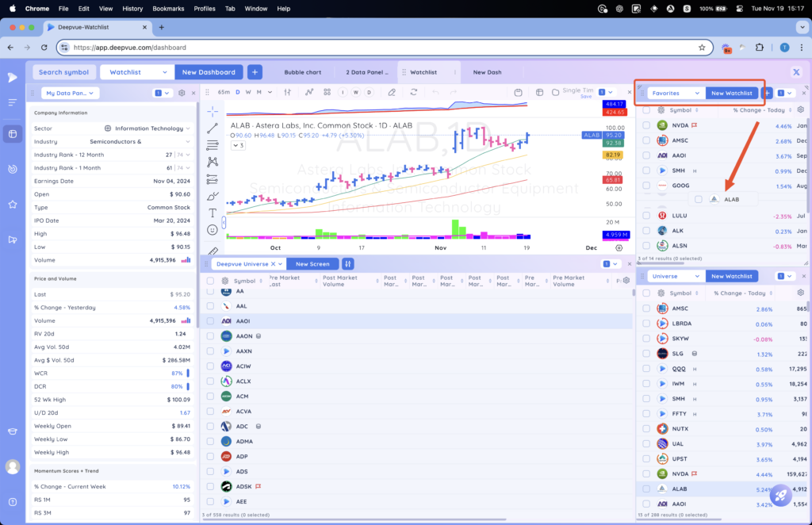Viewport: 812px width, 525px height.
Task: Open the Universe watchlist dropdown
Action: tap(676, 277)
